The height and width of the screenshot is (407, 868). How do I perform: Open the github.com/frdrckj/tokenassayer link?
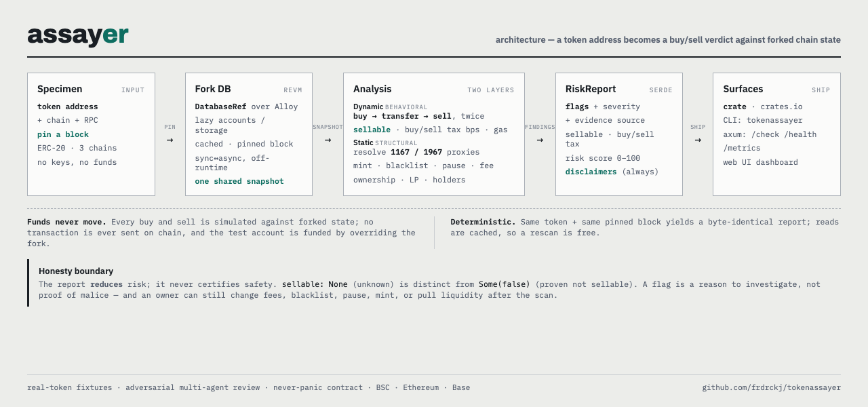(x=771, y=387)
